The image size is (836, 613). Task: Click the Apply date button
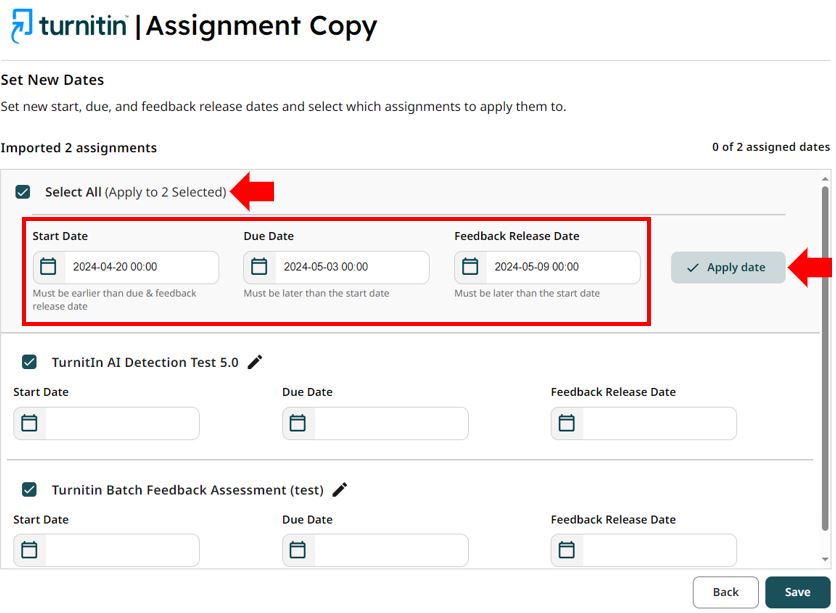pyautogui.click(x=727, y=268)
